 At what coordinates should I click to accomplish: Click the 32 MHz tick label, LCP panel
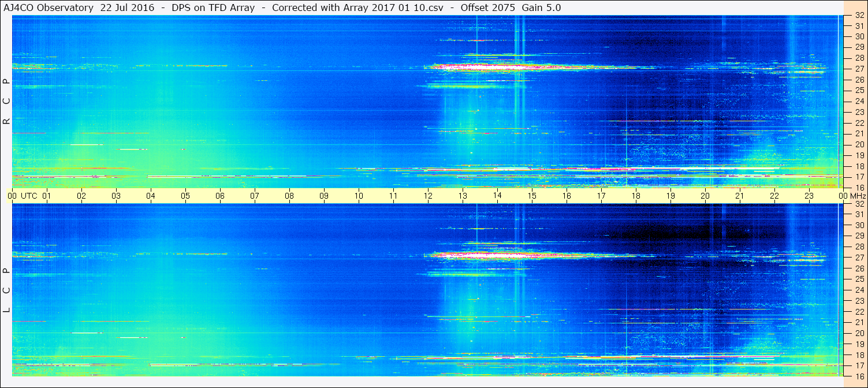pyautogui.click(x=859, y=204)
